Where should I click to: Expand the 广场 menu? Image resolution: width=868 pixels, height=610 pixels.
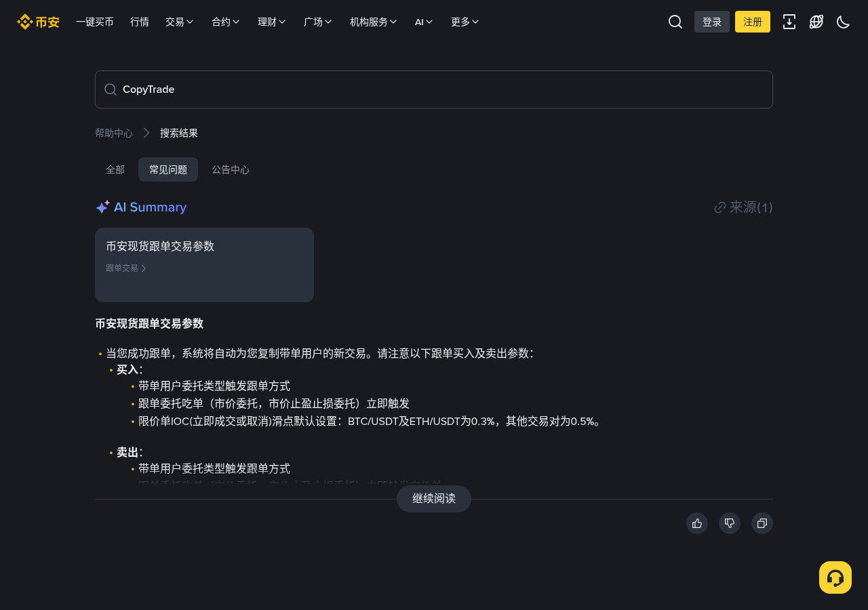(x=317, y=22)
